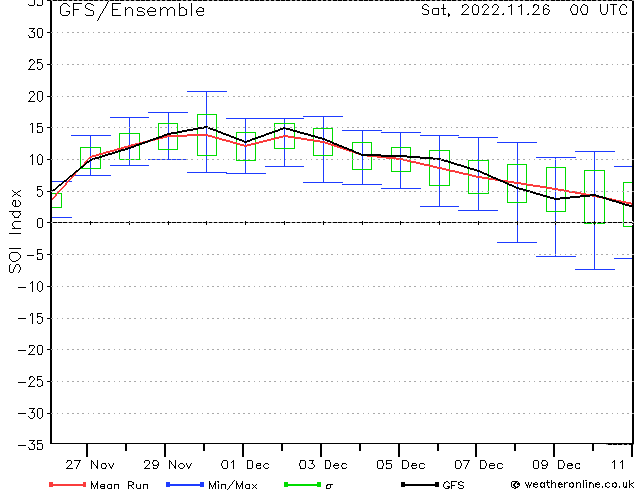Viewport: 634px width, 490px height.
Task: Click the y-axis value -20
Action: [31, 350]
